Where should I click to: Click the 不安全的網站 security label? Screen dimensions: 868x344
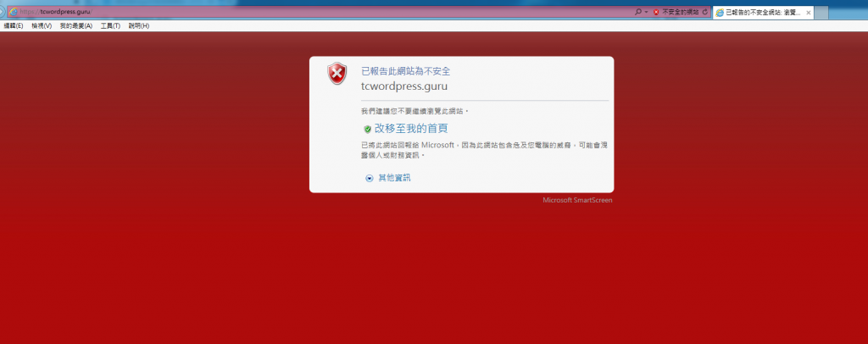tap(681, 12)
